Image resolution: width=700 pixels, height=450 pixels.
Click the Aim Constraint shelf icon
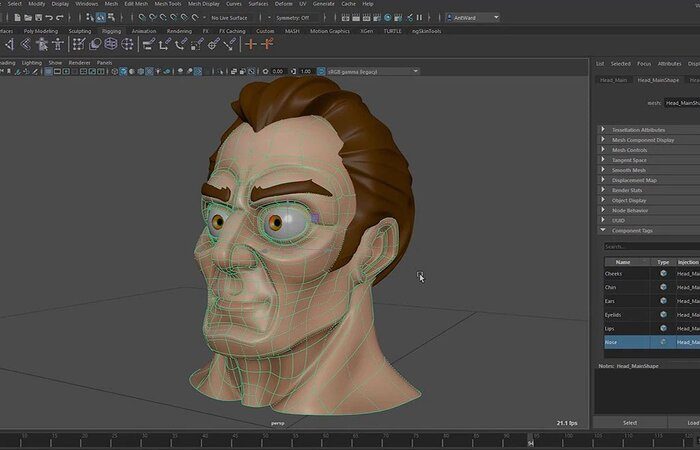click(213, 44)
